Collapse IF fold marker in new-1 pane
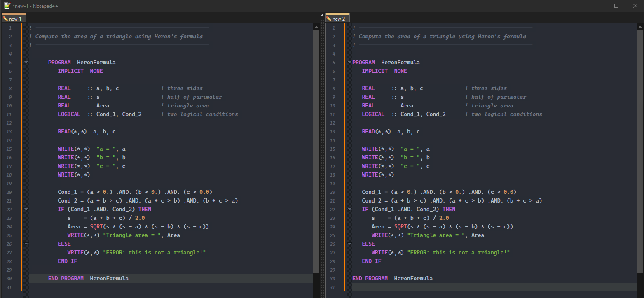The width and height of the screenshot is (644, 298). 26,210
